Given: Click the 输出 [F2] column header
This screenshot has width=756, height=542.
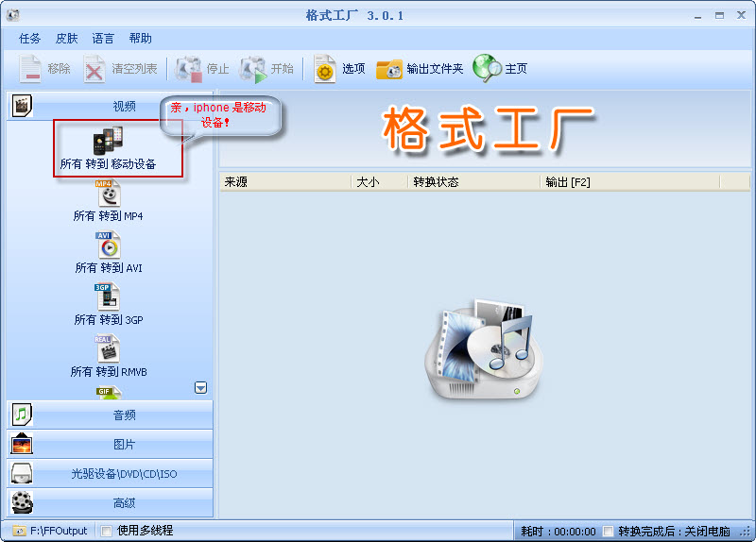Looking at the screenshot, I should pyautogui.click(x=630, y=182).
